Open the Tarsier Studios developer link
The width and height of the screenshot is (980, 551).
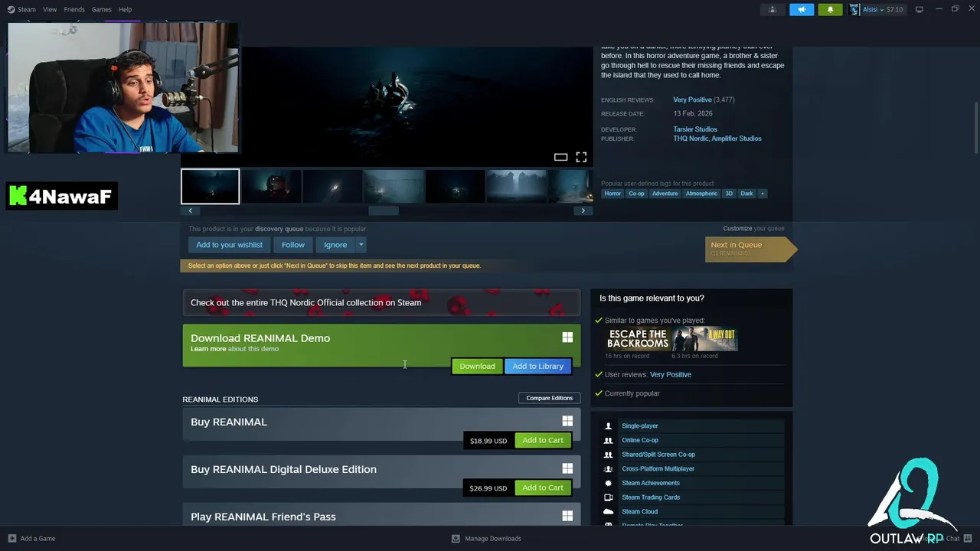tap(695, 129)
